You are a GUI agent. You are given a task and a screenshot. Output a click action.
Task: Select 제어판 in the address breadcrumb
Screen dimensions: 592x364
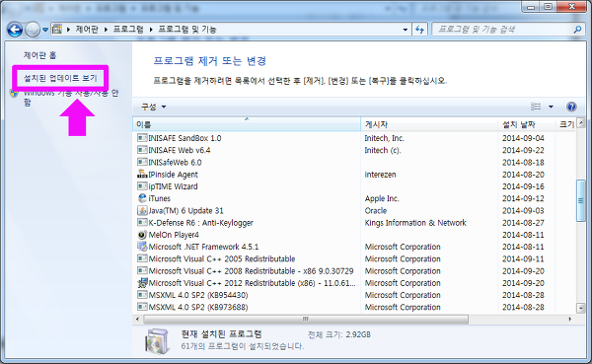point(87,29)
